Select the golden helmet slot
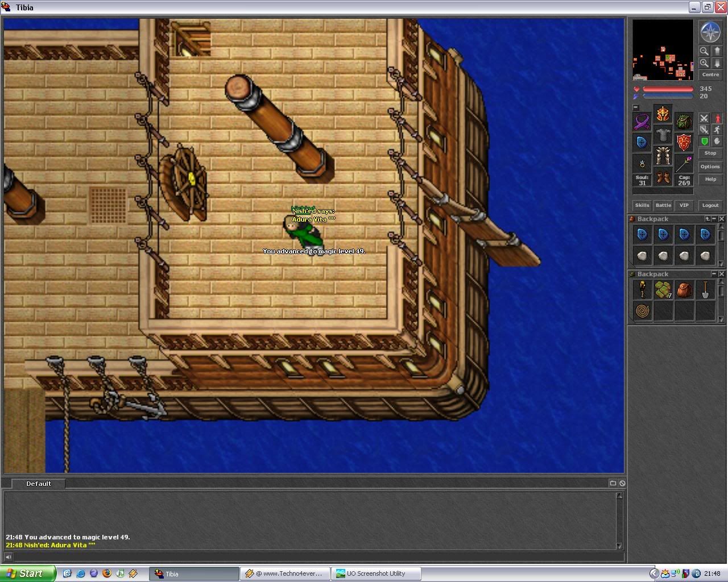 (x=663, y=114)
